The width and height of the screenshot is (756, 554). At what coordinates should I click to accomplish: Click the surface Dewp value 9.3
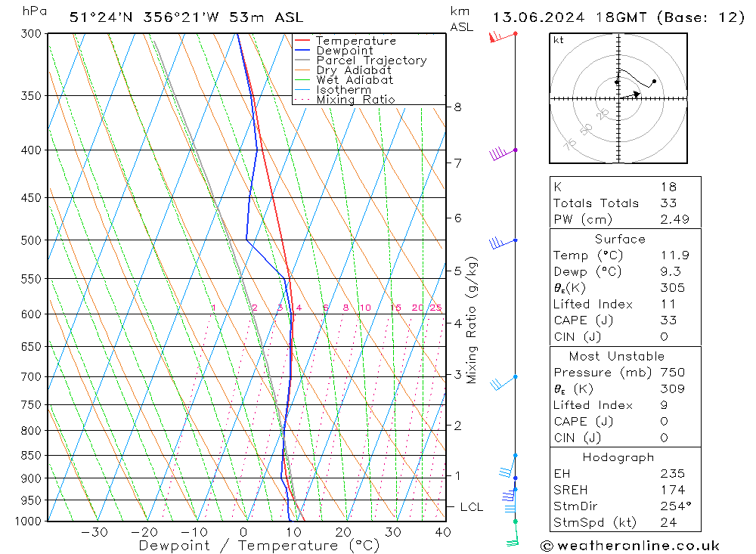tap(671, 271)
